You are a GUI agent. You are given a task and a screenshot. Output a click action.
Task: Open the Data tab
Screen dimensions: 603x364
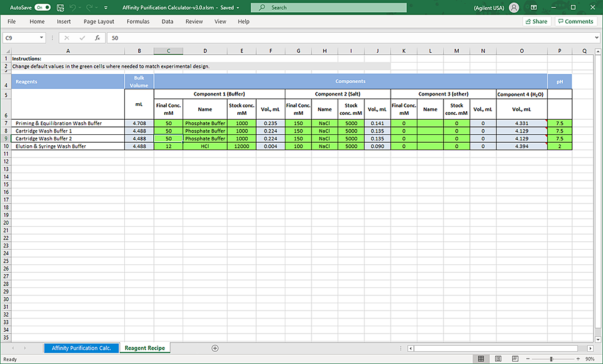[x=167, y=21]
